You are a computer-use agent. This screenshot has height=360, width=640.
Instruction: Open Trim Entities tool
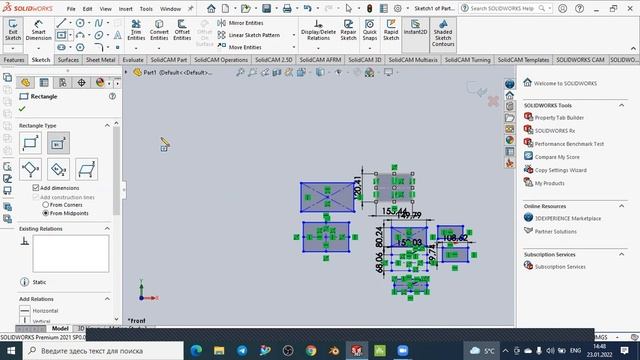point(136,30)
